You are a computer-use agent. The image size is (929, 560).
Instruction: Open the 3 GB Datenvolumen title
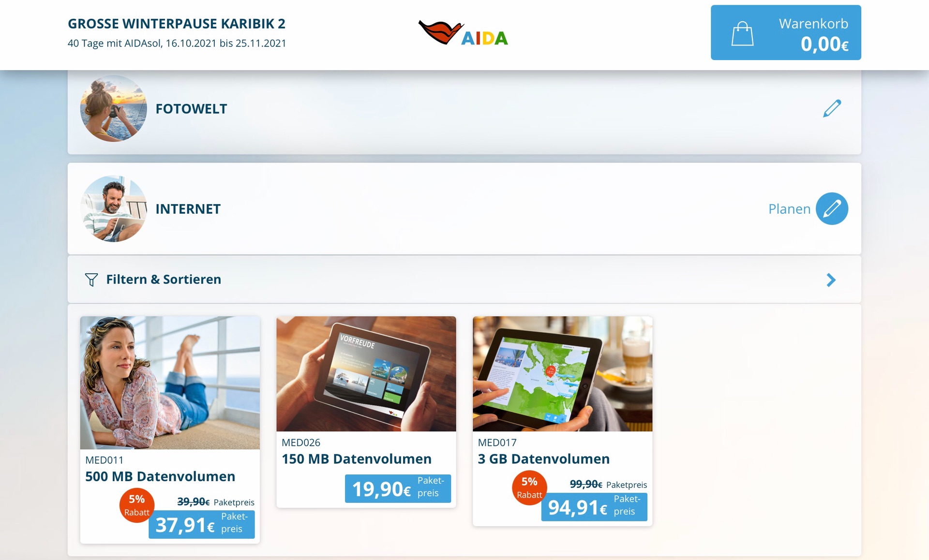point(544,459)
